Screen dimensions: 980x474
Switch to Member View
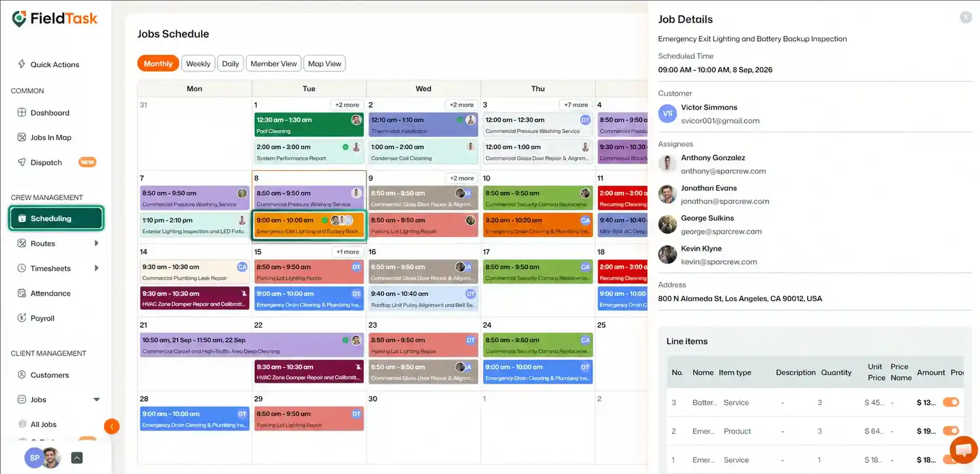pos(274,64)
